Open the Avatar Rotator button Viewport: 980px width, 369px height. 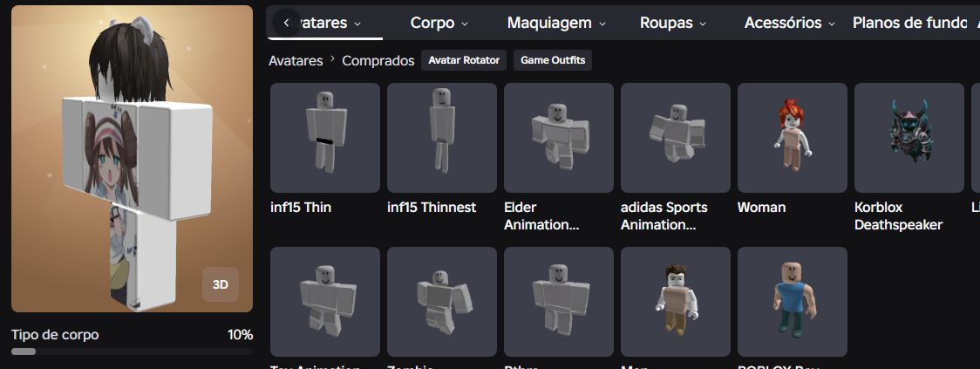point(464,61)
